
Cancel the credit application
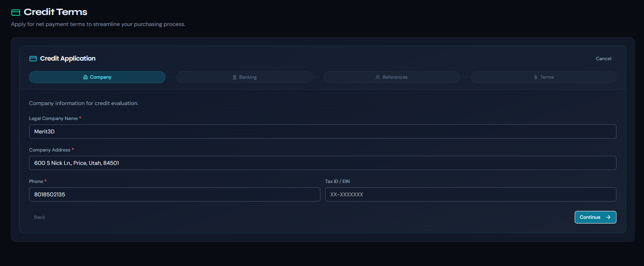click(x=603, y=59)
